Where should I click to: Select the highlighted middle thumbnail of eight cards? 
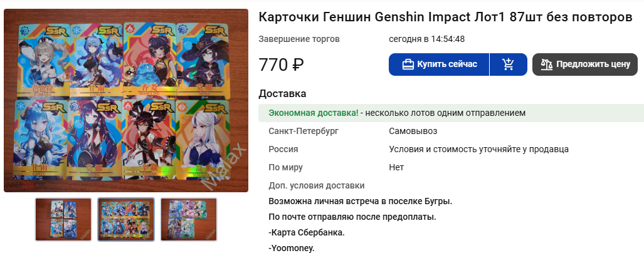[125, 219]
